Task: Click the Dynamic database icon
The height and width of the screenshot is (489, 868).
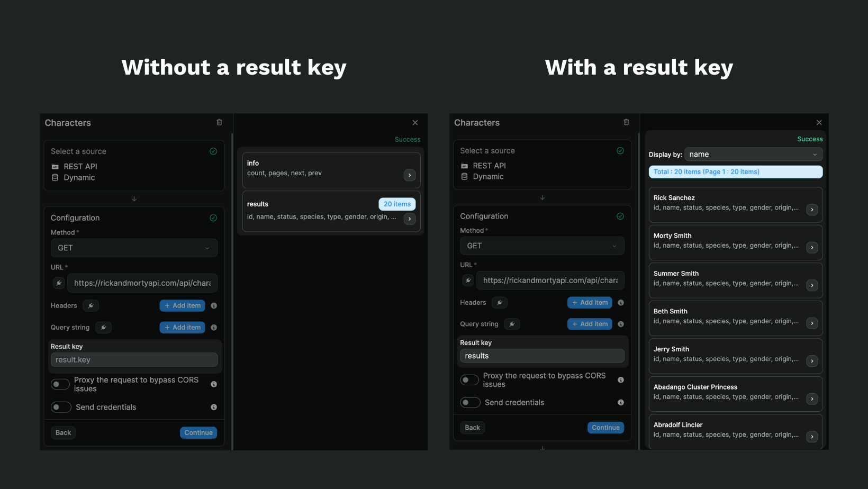Action: [55, 177]
